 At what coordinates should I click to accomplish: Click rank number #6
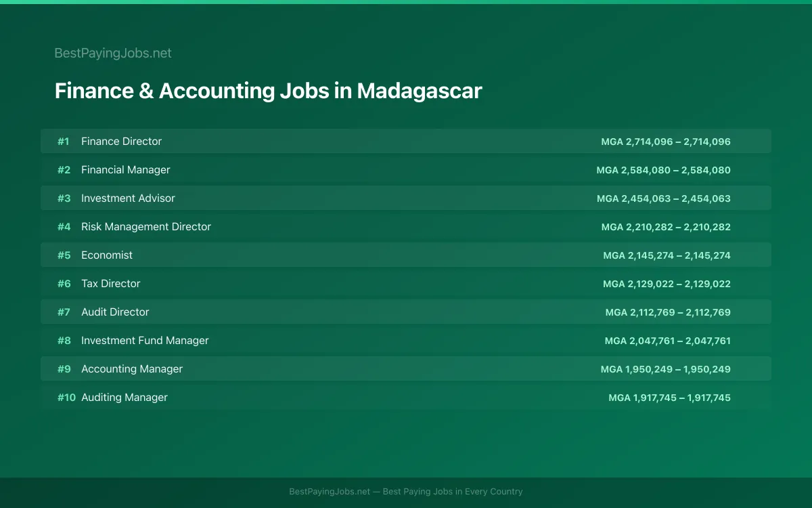pyautogui.click(x=64, y=284)
